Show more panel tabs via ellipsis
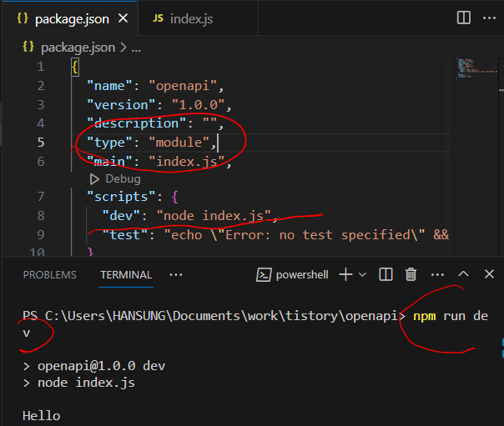Viewport: 504px width, 426px height. [176, 275]
